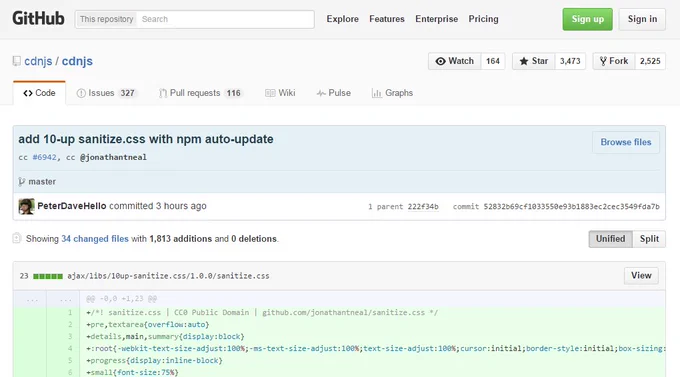This screenshot has width=680, height=377.
Task: Open the 34 changed files list
Action: coord(95,239)
